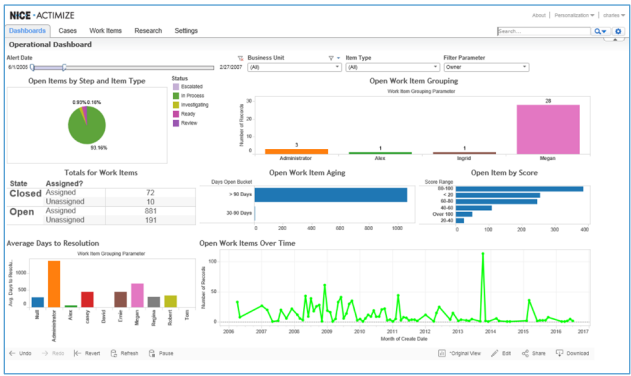Click the olive Robert resolution bar
This screenshot has height=376, width=631.
pyautogui.click(x=171, y=302)
